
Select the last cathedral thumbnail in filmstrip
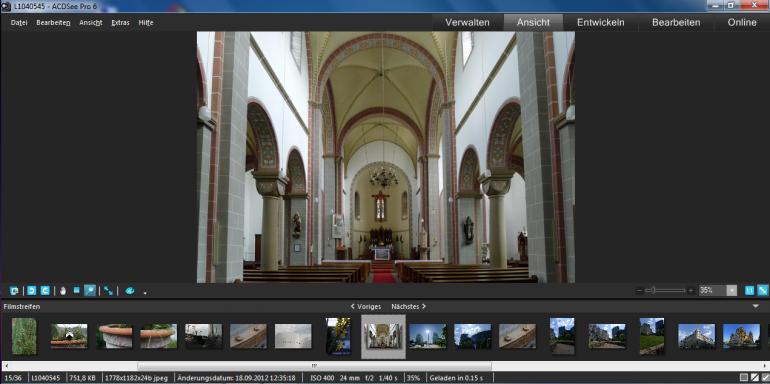point(742,336)
